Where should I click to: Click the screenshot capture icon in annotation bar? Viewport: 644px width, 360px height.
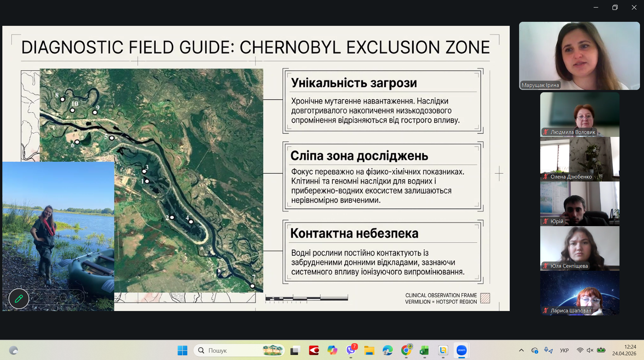pos(50,297)
